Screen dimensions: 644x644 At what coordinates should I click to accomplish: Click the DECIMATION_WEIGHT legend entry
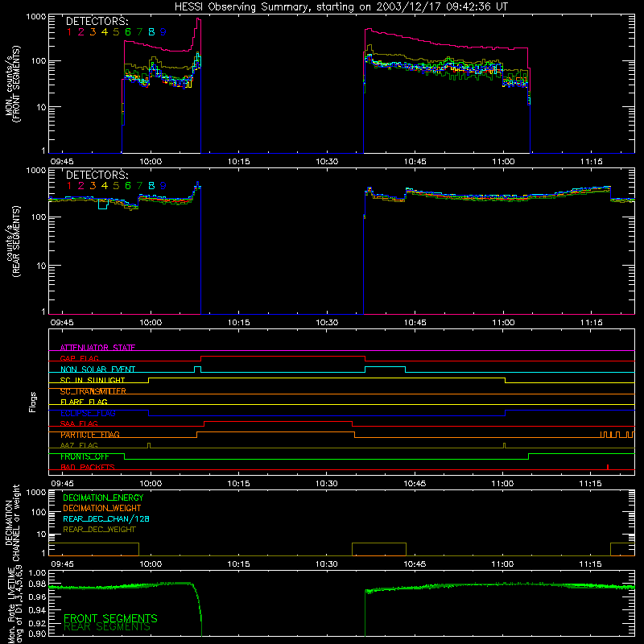[x=102, y=508]
